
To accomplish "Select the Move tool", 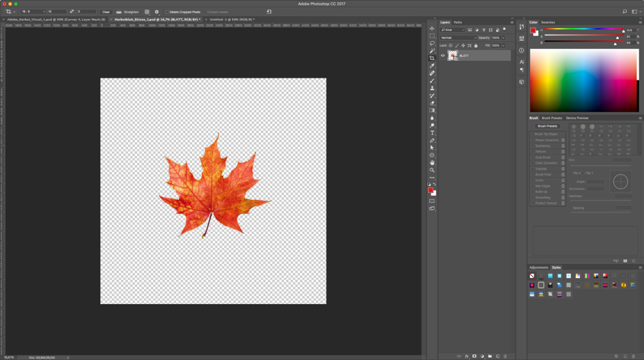I will coord(432,29).
